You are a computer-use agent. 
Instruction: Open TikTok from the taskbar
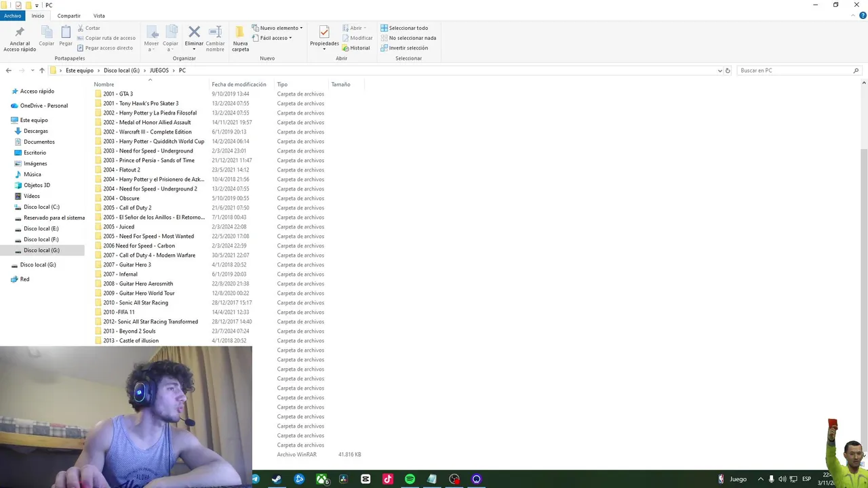tap(387, 479)
